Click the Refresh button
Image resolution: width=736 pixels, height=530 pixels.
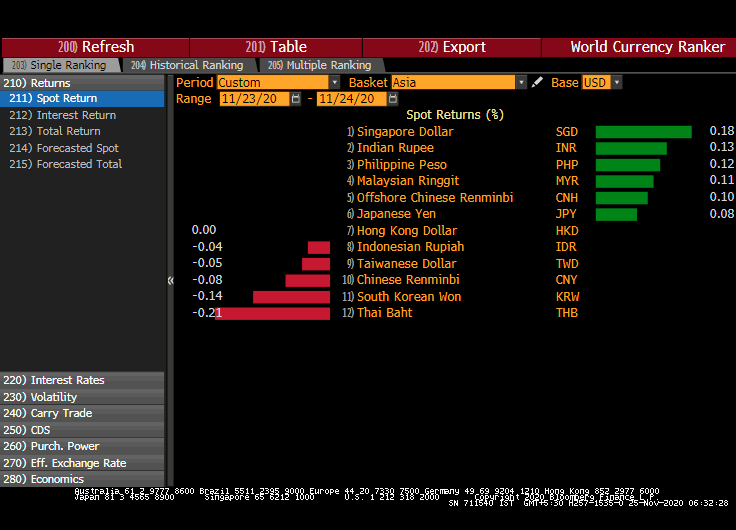coord(96,47)
